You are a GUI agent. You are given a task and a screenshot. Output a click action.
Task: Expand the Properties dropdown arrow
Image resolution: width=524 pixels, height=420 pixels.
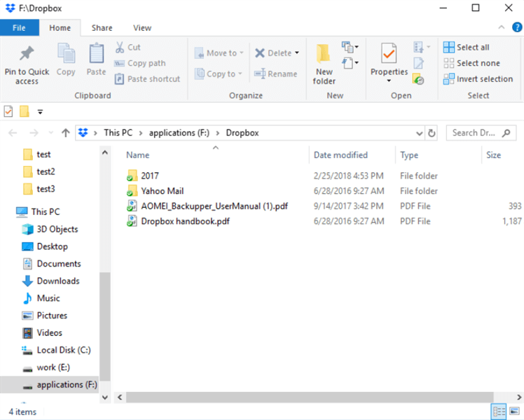(x=389, y=81)
